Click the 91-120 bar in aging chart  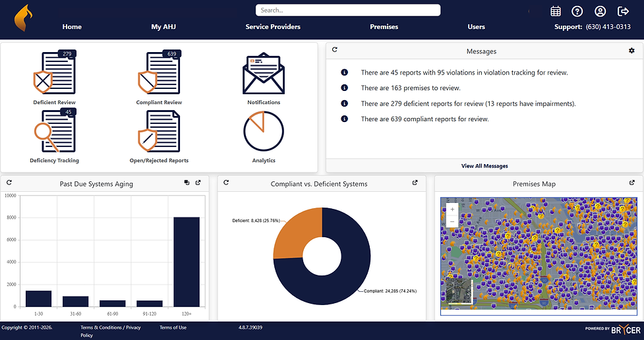(x=150, y=304)
